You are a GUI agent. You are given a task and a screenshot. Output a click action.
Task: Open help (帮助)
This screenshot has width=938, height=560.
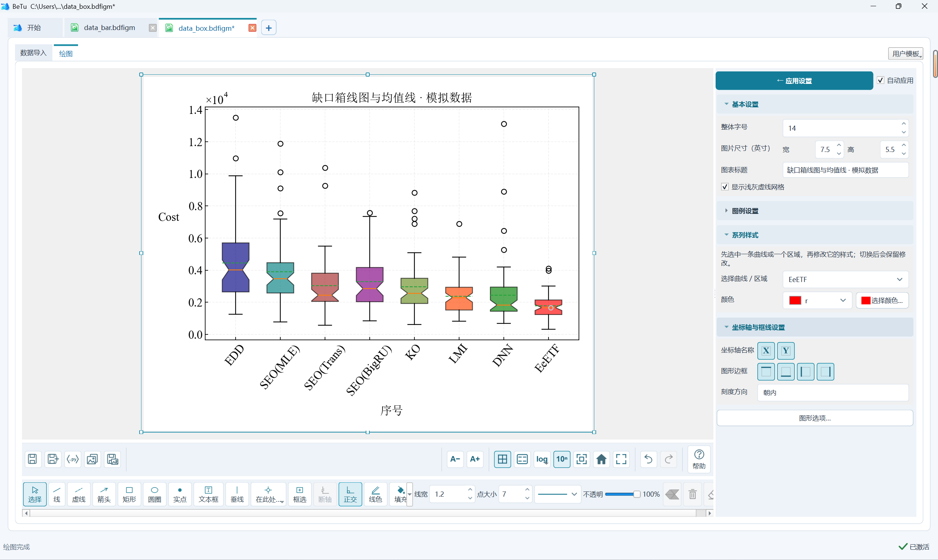click(x=699, y=459)
